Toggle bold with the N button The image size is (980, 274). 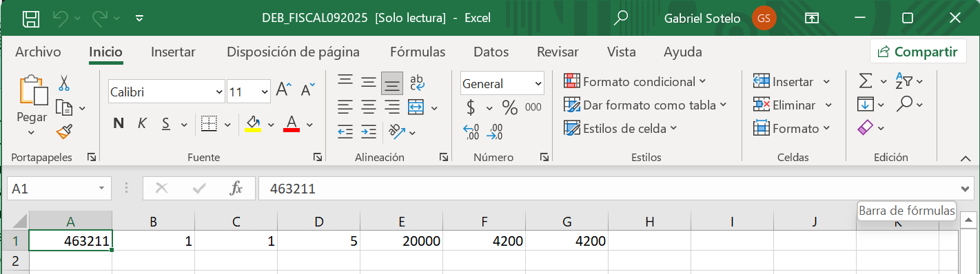119,124
